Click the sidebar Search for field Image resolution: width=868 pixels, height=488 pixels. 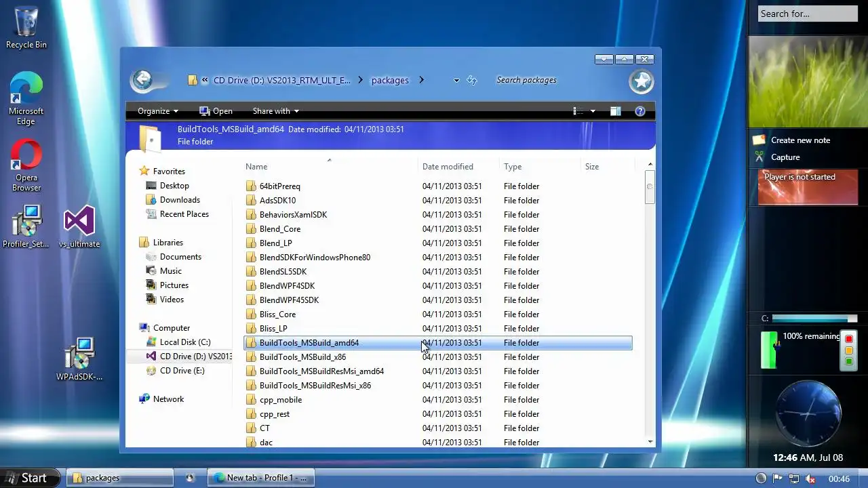pyautogui.click(x=807, y=14)
